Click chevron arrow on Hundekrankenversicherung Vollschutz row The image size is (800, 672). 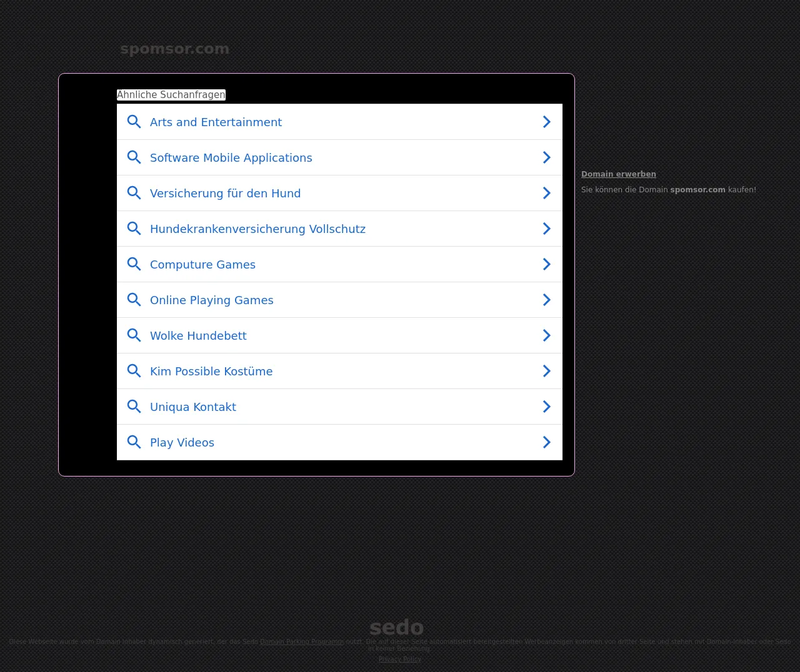pyautogui.click(x=547, y=229)
